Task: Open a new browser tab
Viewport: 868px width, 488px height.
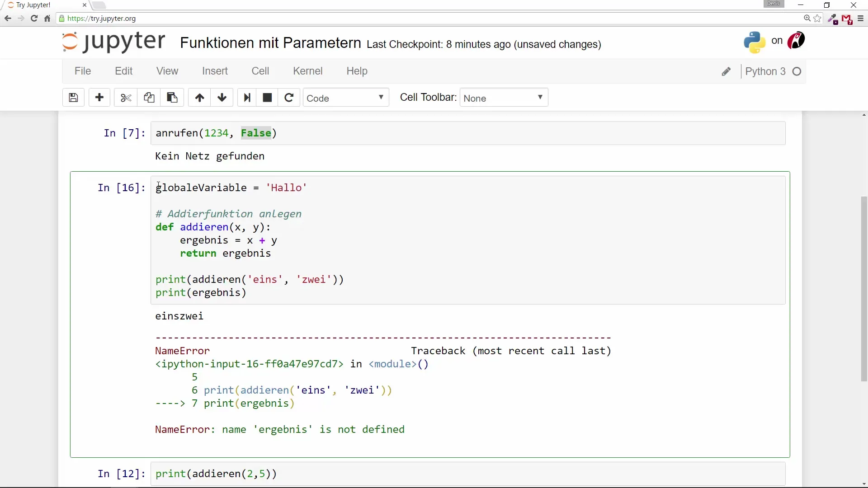Action: (99, 5)
